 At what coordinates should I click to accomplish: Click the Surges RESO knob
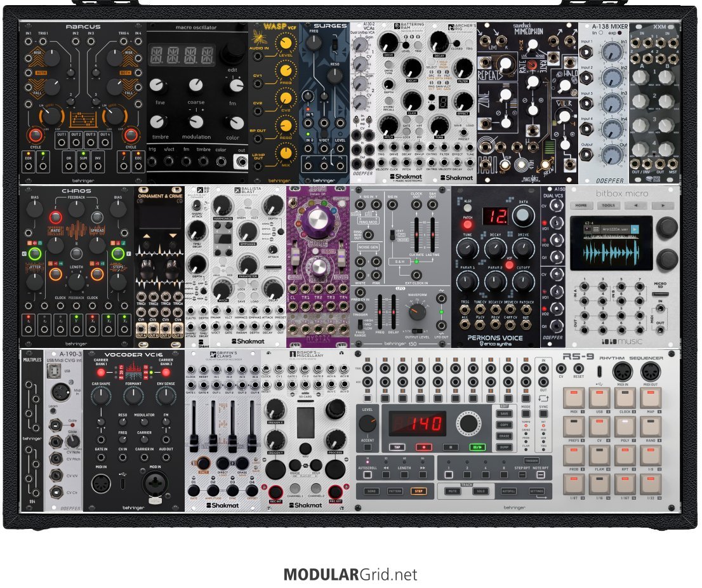(334, 76)
